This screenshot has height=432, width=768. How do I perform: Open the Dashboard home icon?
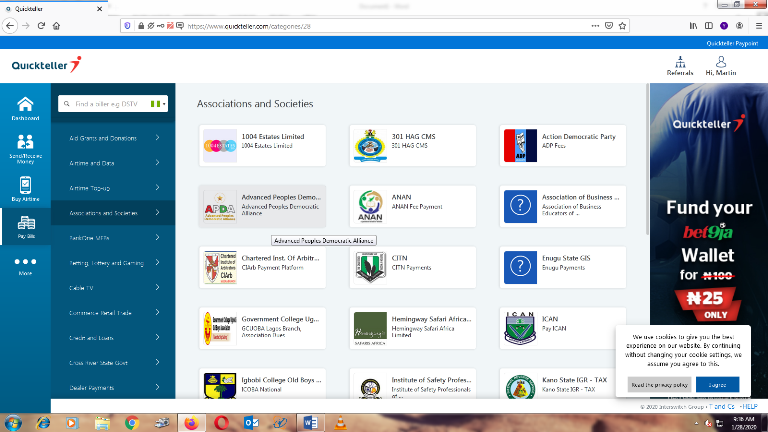[x=25, y=106]
